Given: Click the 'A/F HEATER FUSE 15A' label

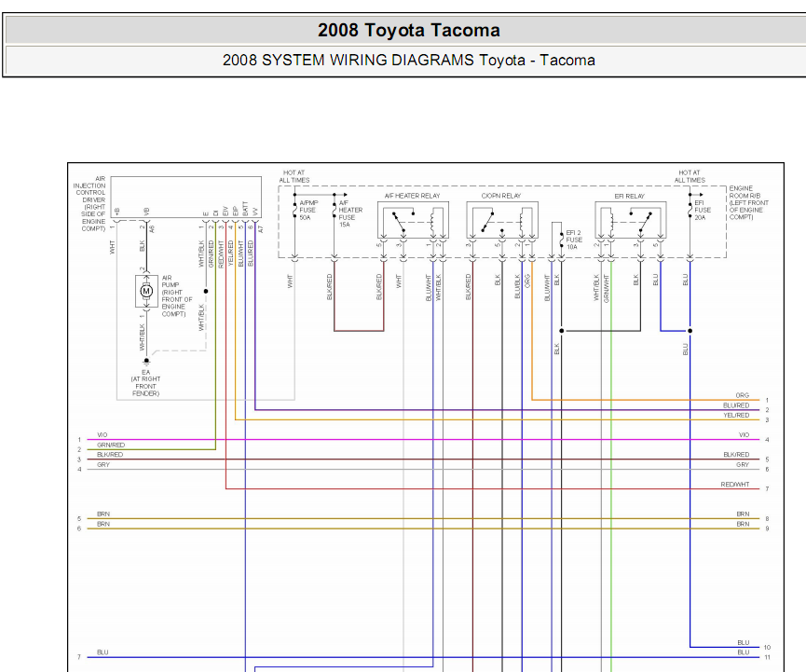Looking at the screenshot, I should click(x=350, y=213).
